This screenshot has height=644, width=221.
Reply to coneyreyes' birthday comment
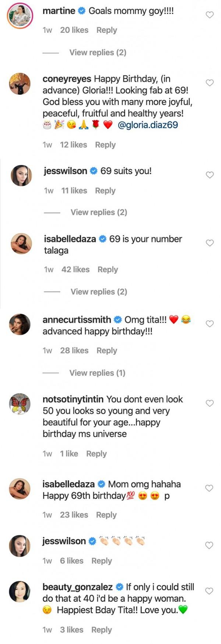tap(105, 145)
